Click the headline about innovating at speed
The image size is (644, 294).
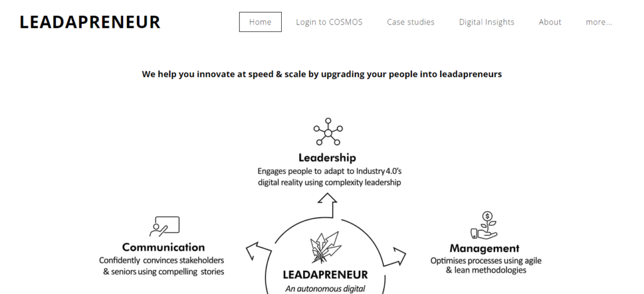click(x=322, y=74)
